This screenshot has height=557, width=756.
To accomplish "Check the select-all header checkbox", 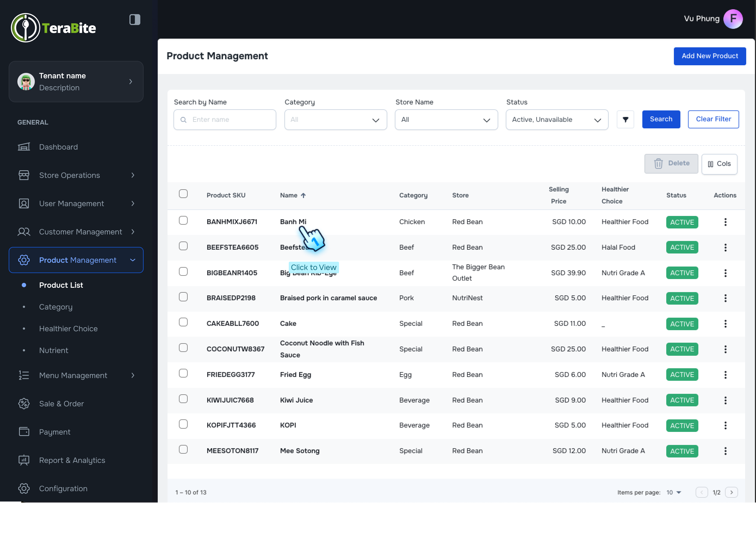I will click(183, 194).
